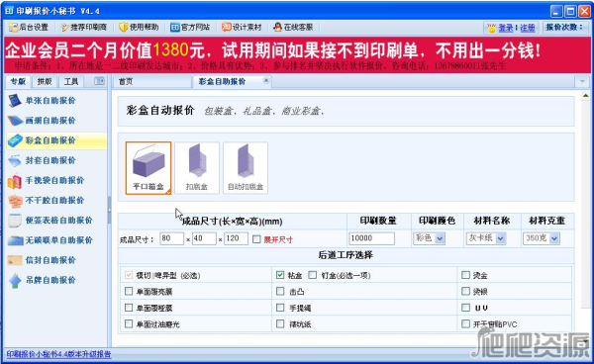The width and height of the screenshot is (594, 364).
Task: Click the 封套自助报价 sidebar icon
Action: pos(15,160)
